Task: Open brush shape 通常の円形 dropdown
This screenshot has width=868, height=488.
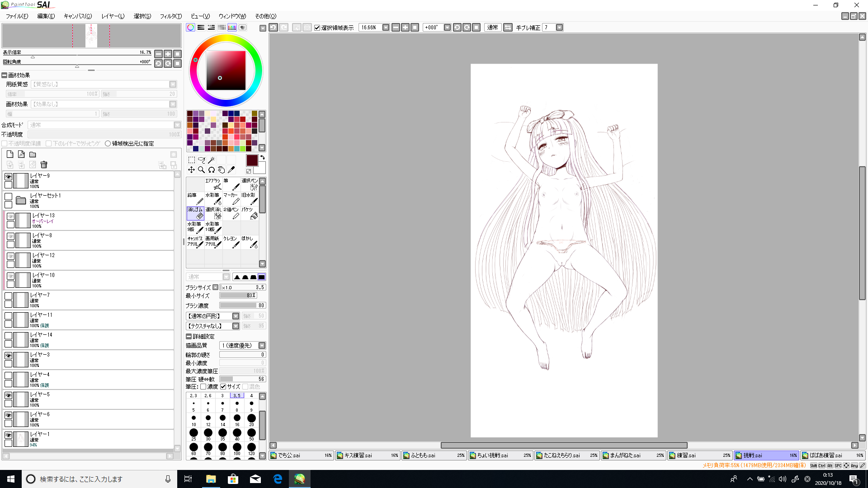Action: coord(236,316)
